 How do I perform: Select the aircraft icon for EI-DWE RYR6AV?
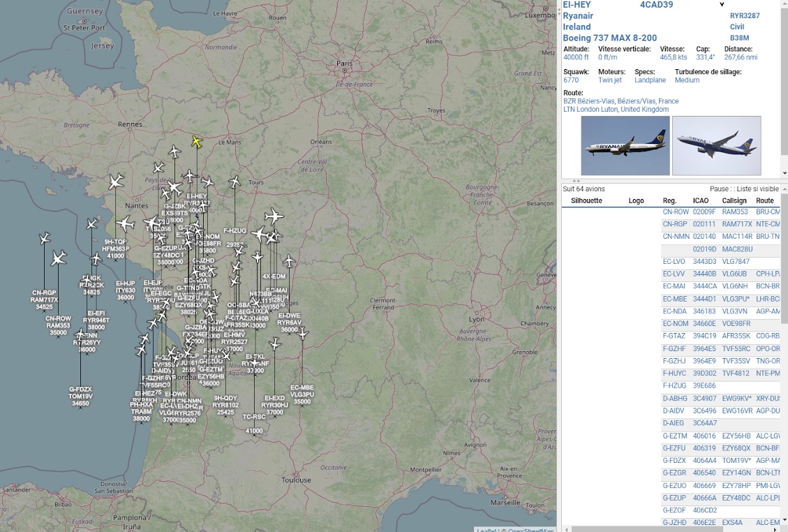tap(289, 261)
